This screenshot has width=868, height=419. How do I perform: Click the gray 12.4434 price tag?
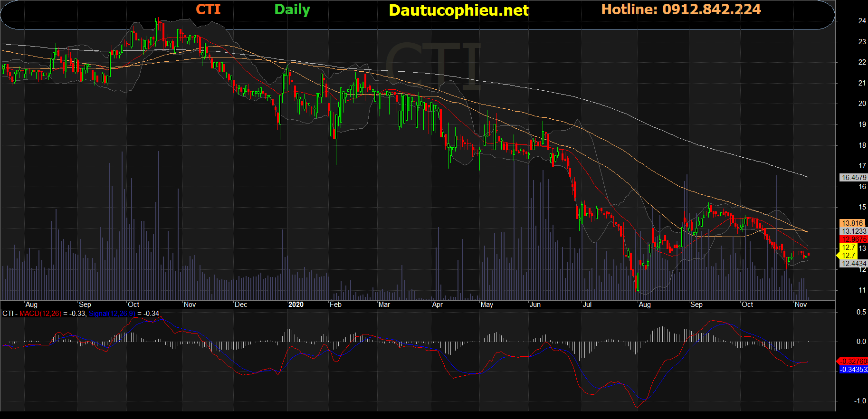pos(854,264)
